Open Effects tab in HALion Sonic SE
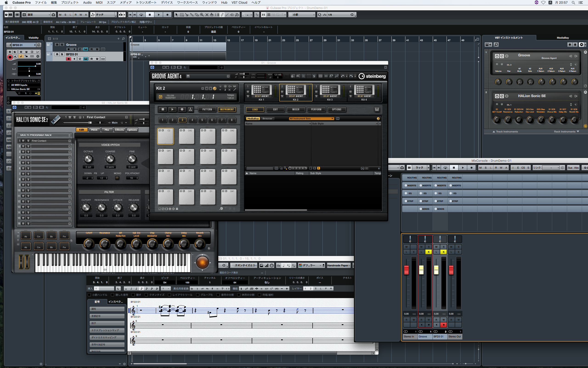This screenshot has width=588, height=368. [119, 130]
